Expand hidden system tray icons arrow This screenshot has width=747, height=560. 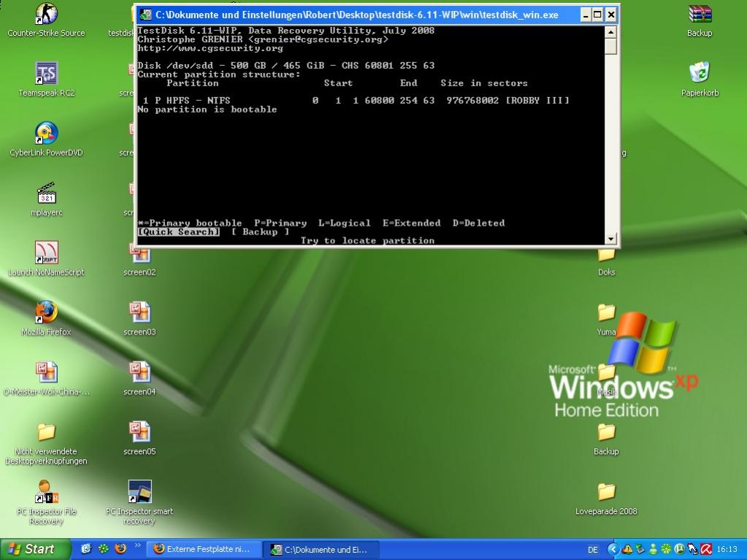[x=613, y=550]
